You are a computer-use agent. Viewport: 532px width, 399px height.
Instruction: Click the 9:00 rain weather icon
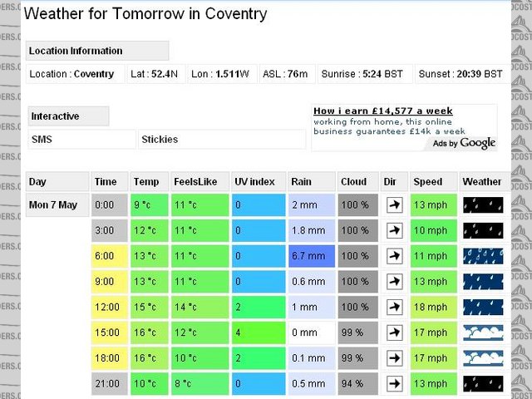tap(483, 282)
